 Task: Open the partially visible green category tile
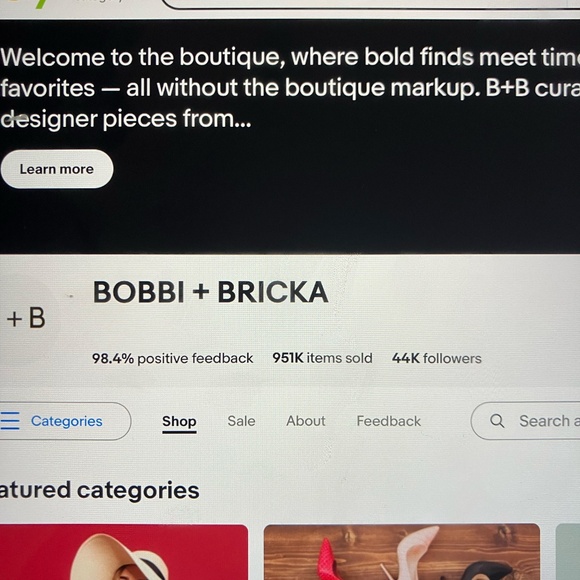point(568,552)
